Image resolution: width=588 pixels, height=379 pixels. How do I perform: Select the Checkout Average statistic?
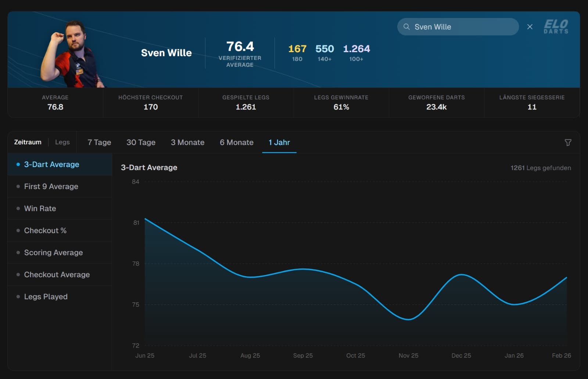(x=57, y=274)
